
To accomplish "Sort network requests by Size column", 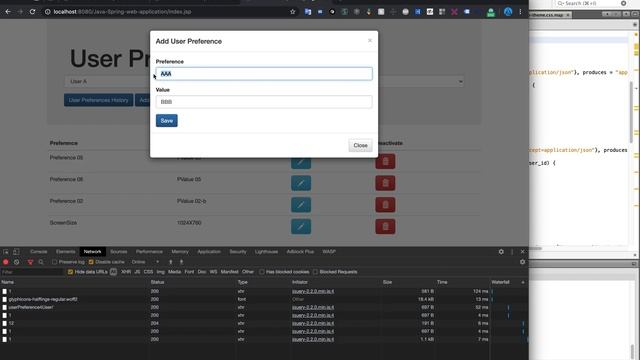I will [387, 282].
